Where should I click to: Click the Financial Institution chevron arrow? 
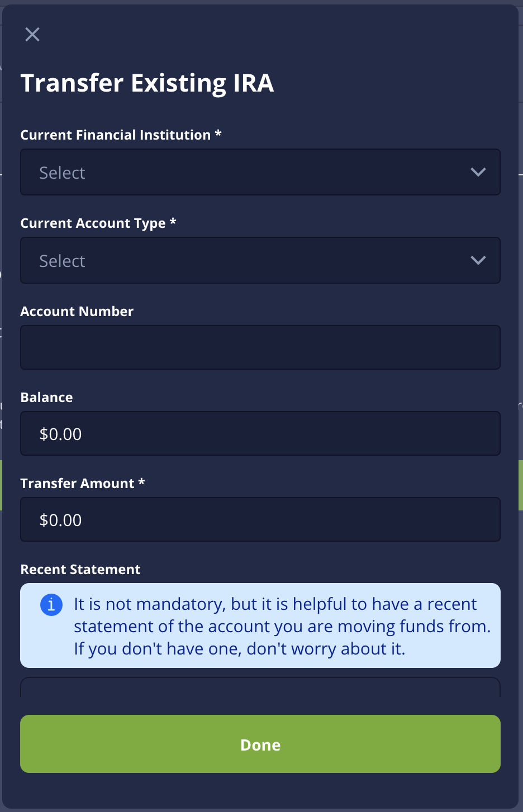tap(478, 172)
